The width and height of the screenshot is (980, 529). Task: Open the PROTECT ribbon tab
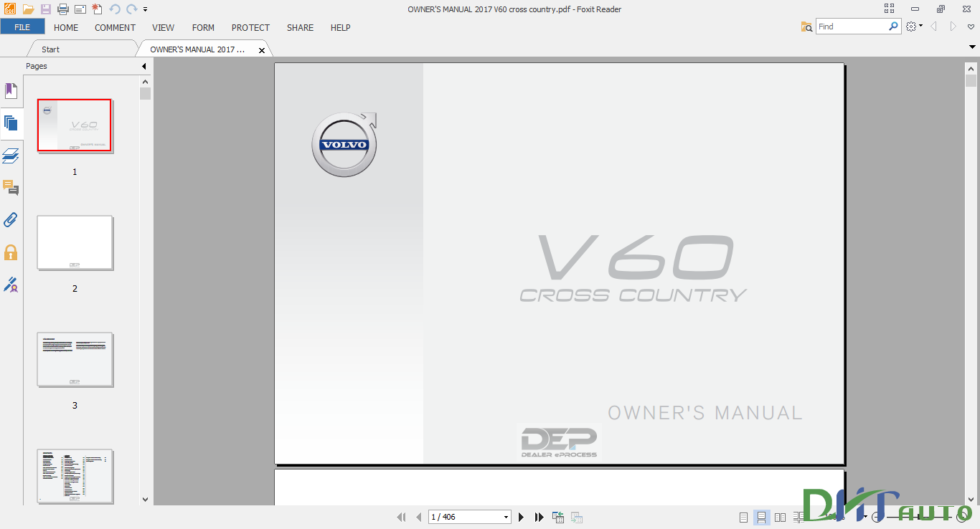coord(250,27)
